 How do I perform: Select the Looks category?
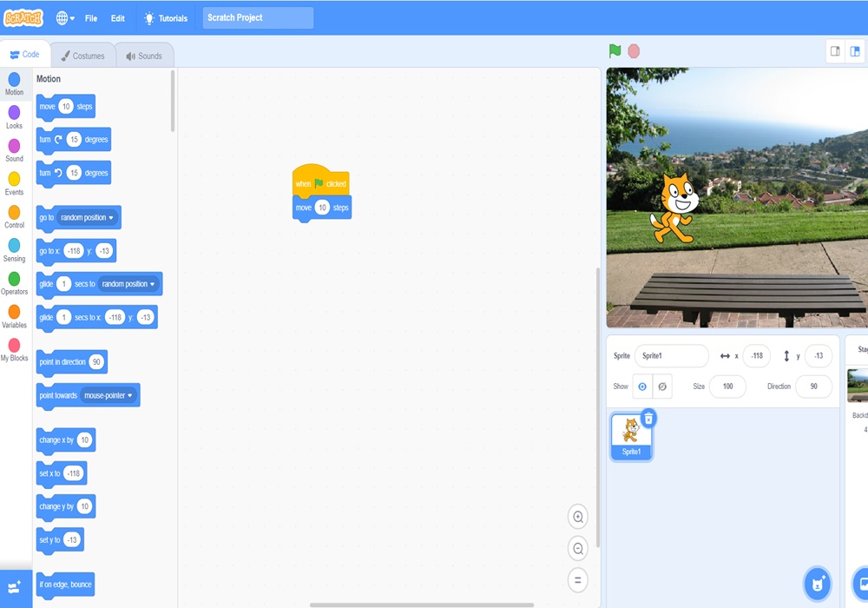tap(15, 117)
